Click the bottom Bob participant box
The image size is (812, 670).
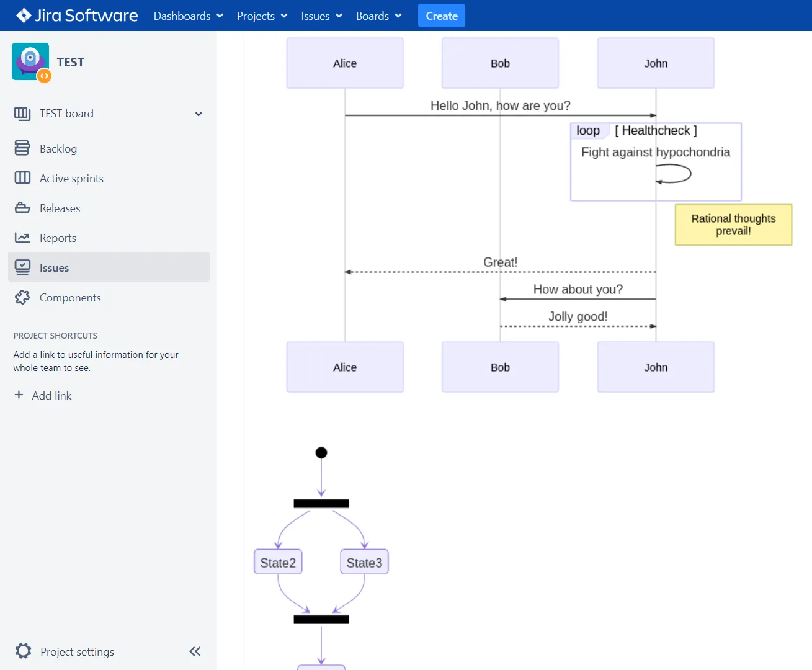click(500, 367)
